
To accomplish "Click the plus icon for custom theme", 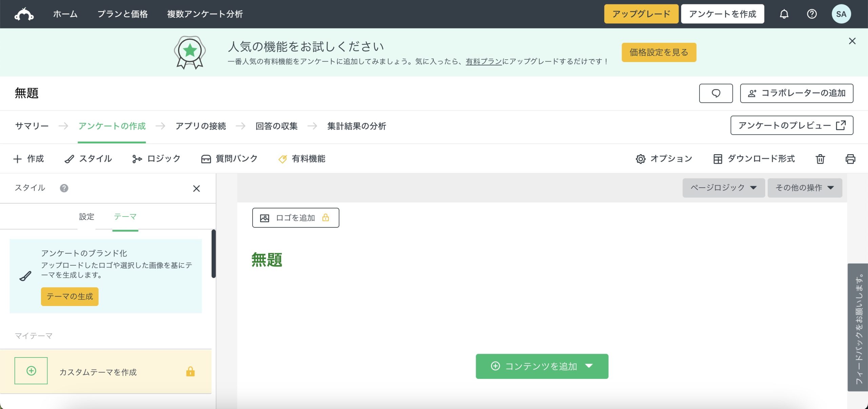I will point(31,371).
